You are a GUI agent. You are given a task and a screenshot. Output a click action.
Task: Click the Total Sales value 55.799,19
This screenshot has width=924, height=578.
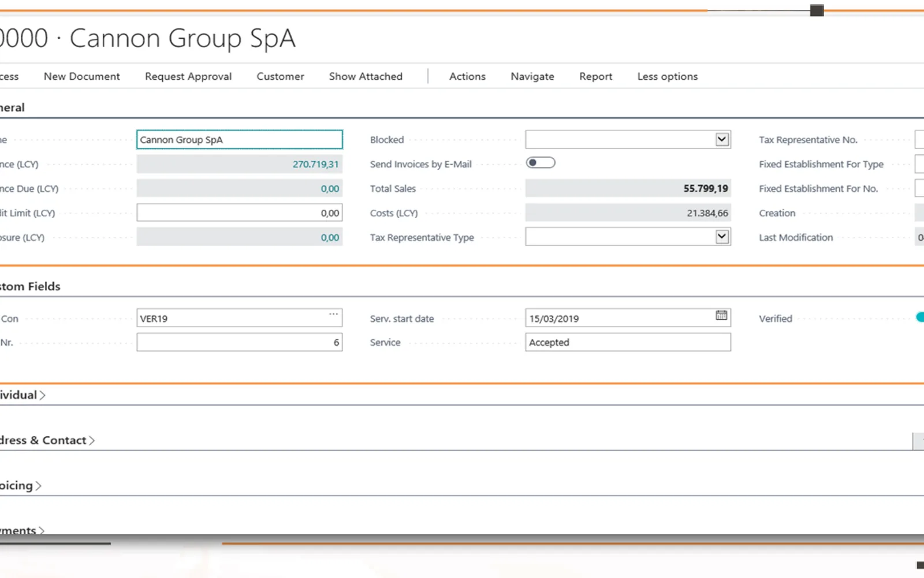[x=706, y=188]
